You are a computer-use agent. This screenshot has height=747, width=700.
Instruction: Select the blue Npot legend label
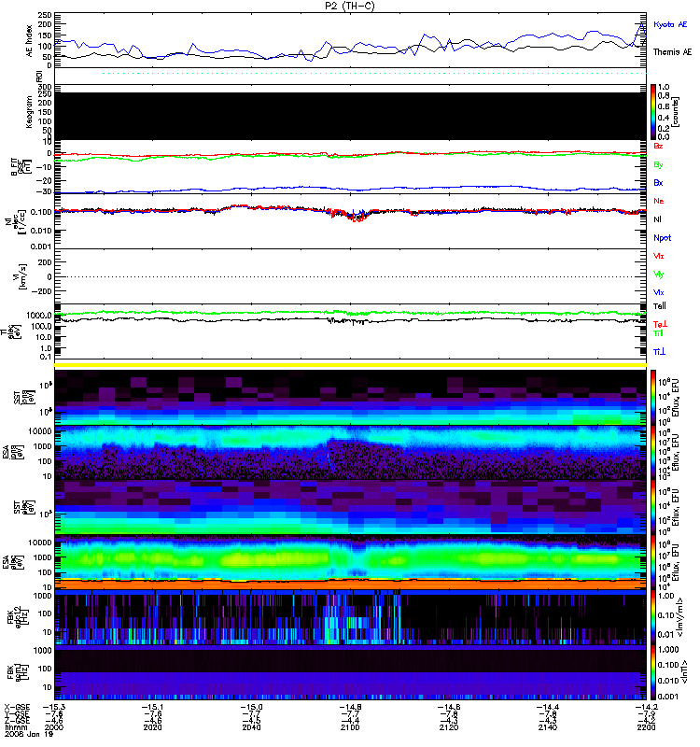click(663, 238)
